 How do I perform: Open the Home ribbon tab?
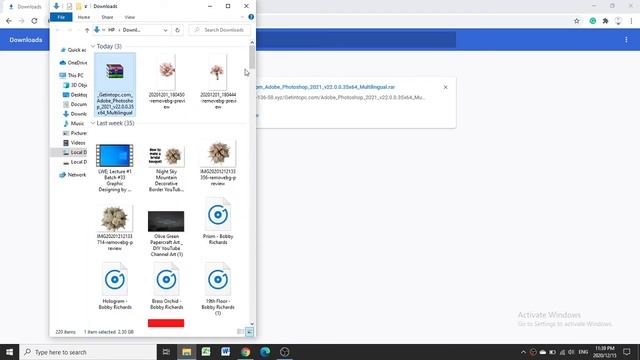(x=84, y=17)
